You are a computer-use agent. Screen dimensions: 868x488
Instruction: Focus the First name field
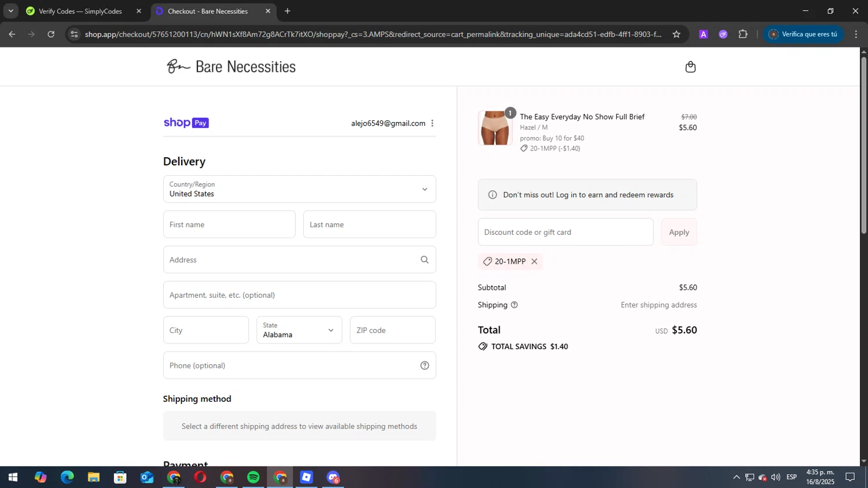tap(229, 224)
